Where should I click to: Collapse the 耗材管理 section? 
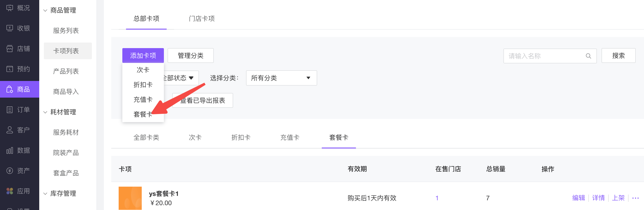45,112
